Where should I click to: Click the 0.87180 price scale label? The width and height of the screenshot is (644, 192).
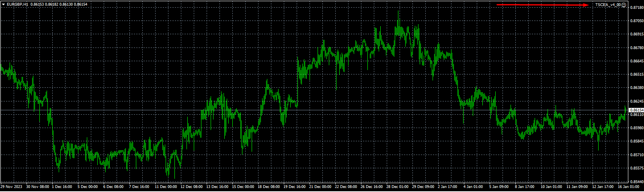636,8
